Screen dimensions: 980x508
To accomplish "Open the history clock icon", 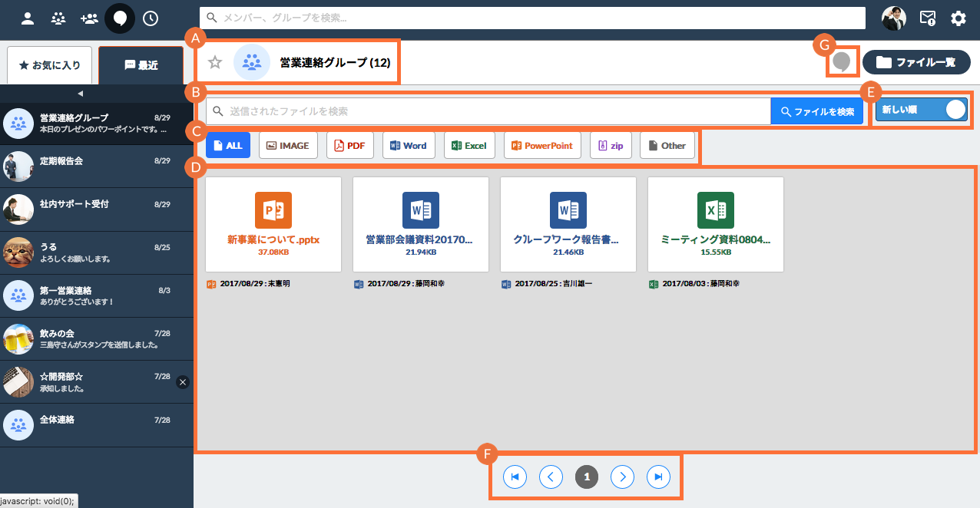I will click(x=151, y=18).
